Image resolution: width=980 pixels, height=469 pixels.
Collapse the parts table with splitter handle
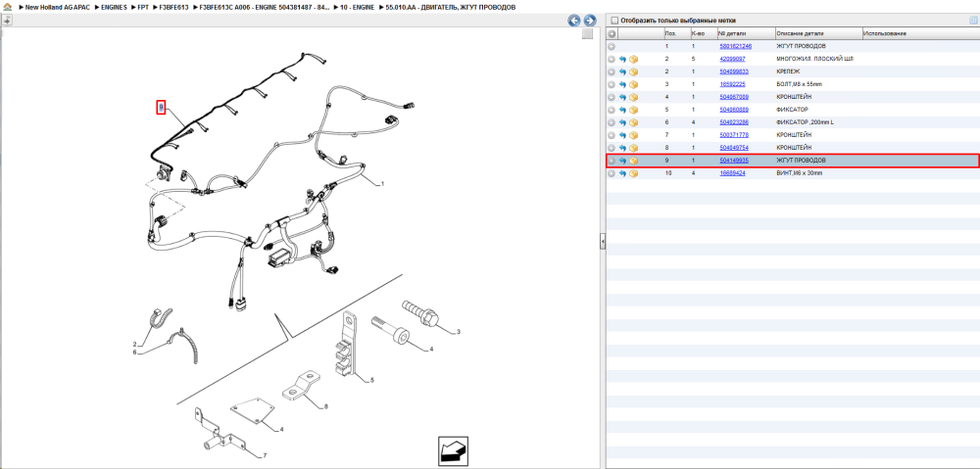click(603, 241)
